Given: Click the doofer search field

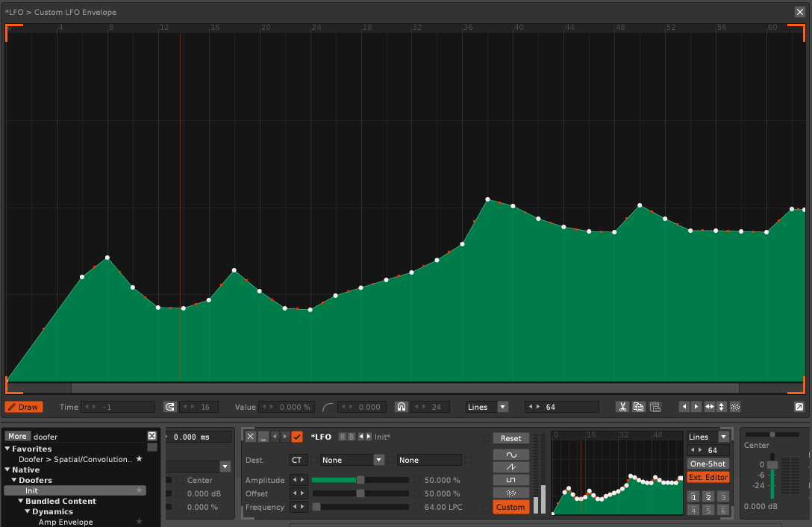Looking at the screenshot, I should click(x=88, y=437).
